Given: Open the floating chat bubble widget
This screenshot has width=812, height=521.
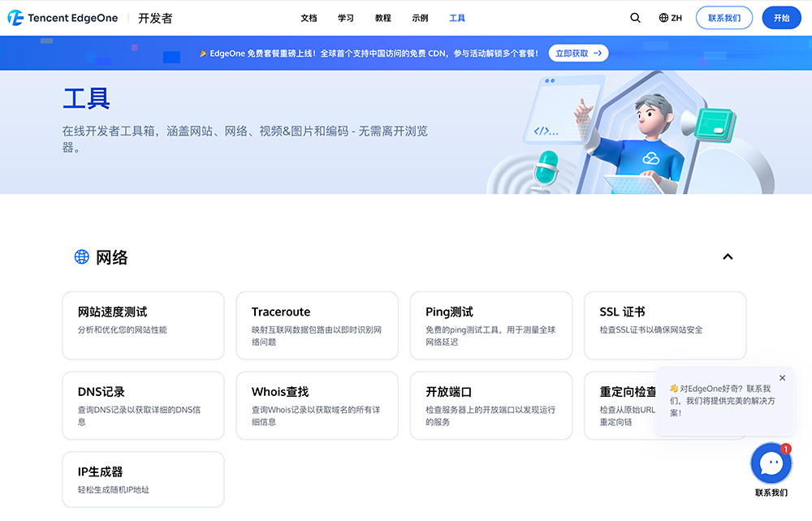Looking at the screenshot, I should (771, 463).
